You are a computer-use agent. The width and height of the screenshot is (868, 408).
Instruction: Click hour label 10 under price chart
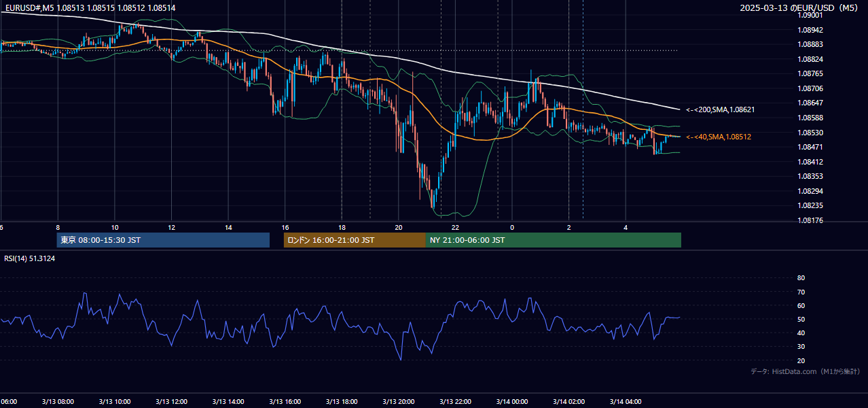[x=115, y=227]
